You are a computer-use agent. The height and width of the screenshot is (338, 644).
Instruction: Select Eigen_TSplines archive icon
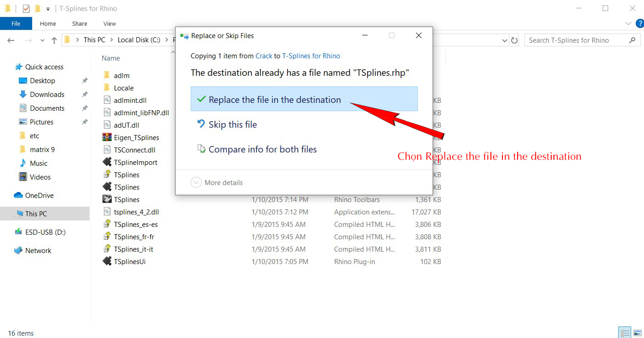pyautogui.click(x=107, y=137)
